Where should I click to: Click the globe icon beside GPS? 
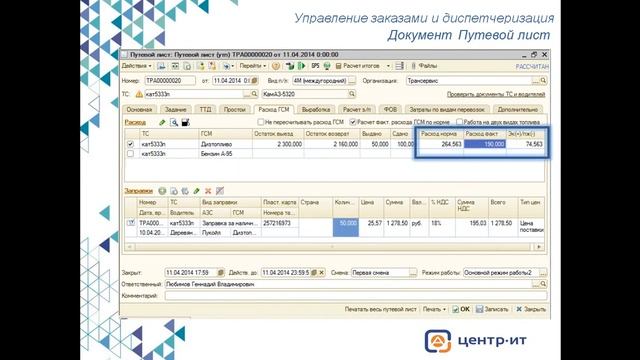327,66
